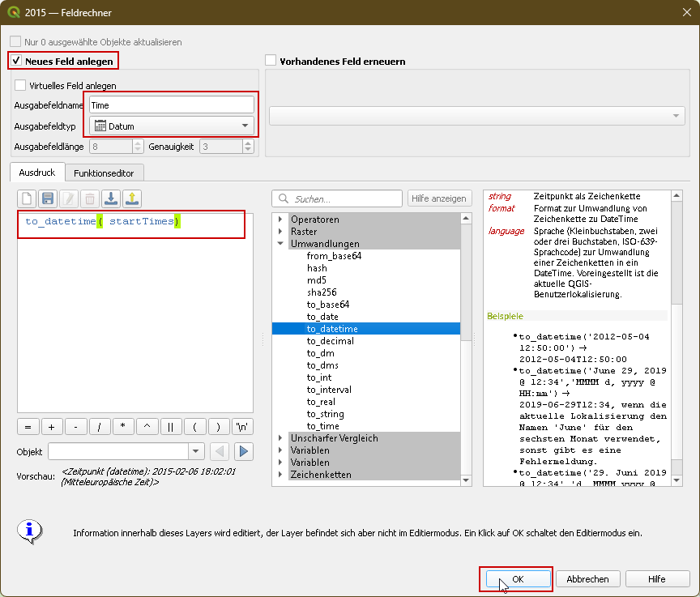Click the import user expressions icon
Viewport: 700px width, 597px height.
coord(111,198)
